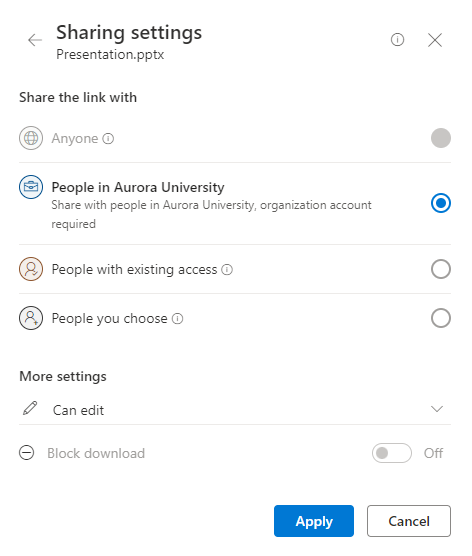472x556 pixels.
Task: Cancel the sharing settings changes
Action: (409, 521)
